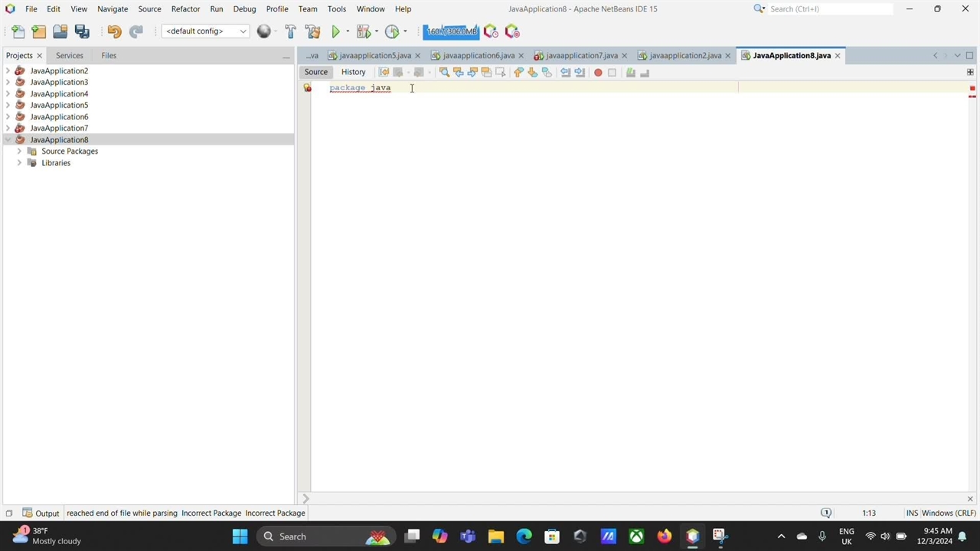Viewport: 980px width, 551px height.
Task: Click the Undo arrow in toolbar
Action: click(x=114, y=31)
